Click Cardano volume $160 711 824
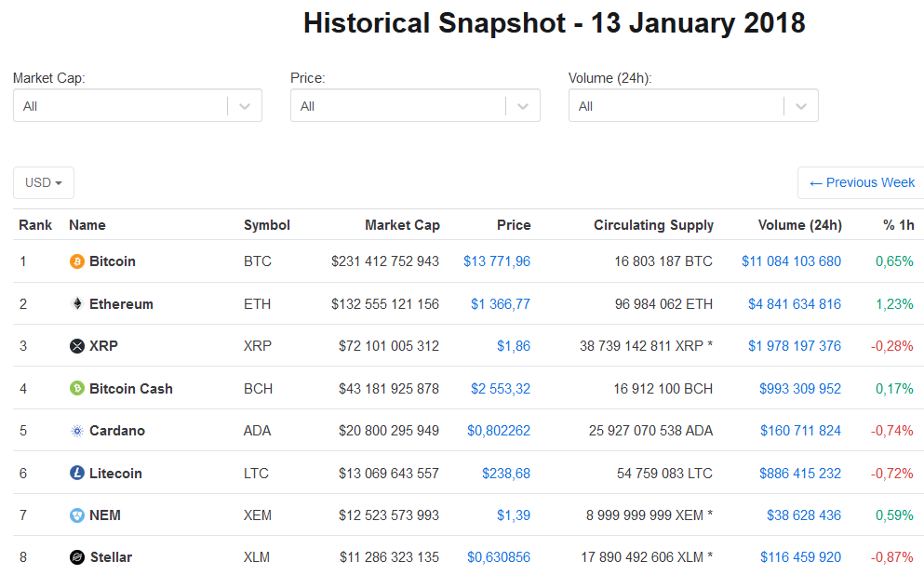Screen dimensions: 924x575 800,431
